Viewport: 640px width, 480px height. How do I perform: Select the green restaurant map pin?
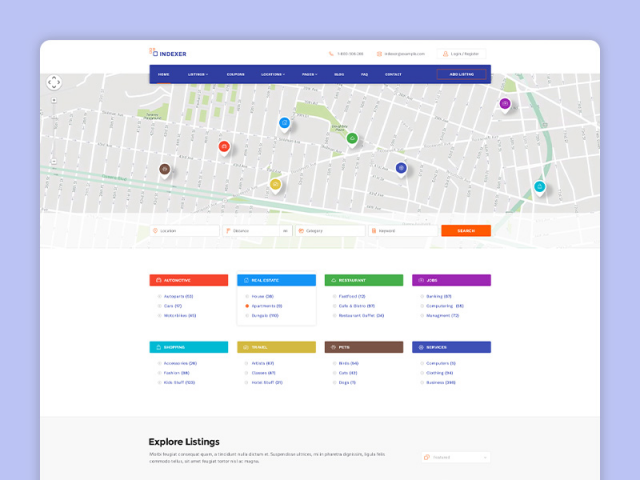pos(352,139)
